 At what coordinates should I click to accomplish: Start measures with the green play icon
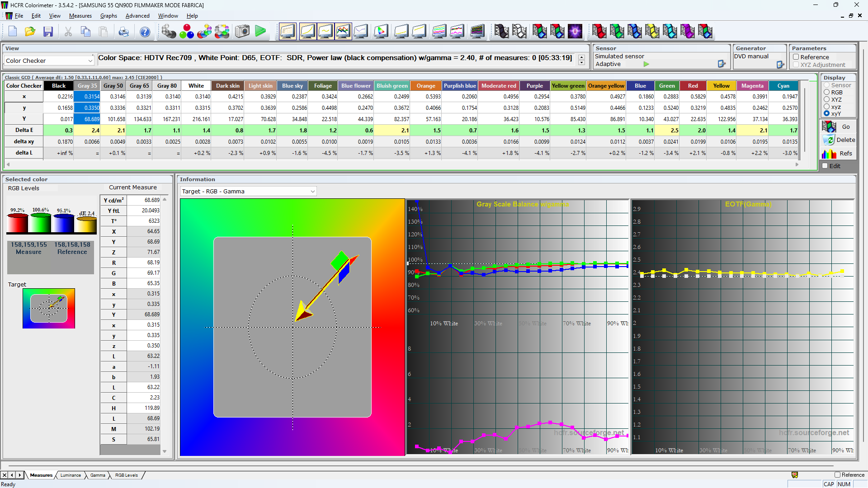coord(261,31)
